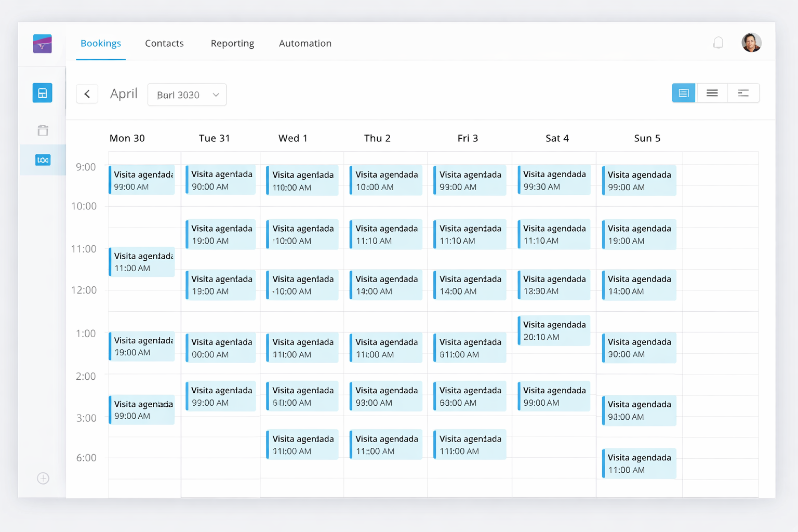Image resolution: width=798 pixels, height=532 pixels.
Task: Switch to the detailed list view toggle
Action: [683, 93]
